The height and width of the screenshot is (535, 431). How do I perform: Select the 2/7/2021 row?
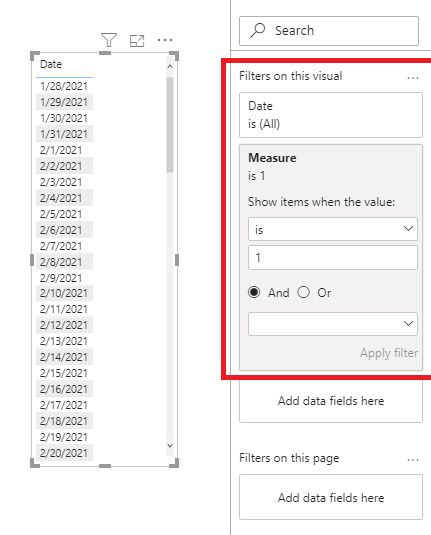click(x=64, y=246)
